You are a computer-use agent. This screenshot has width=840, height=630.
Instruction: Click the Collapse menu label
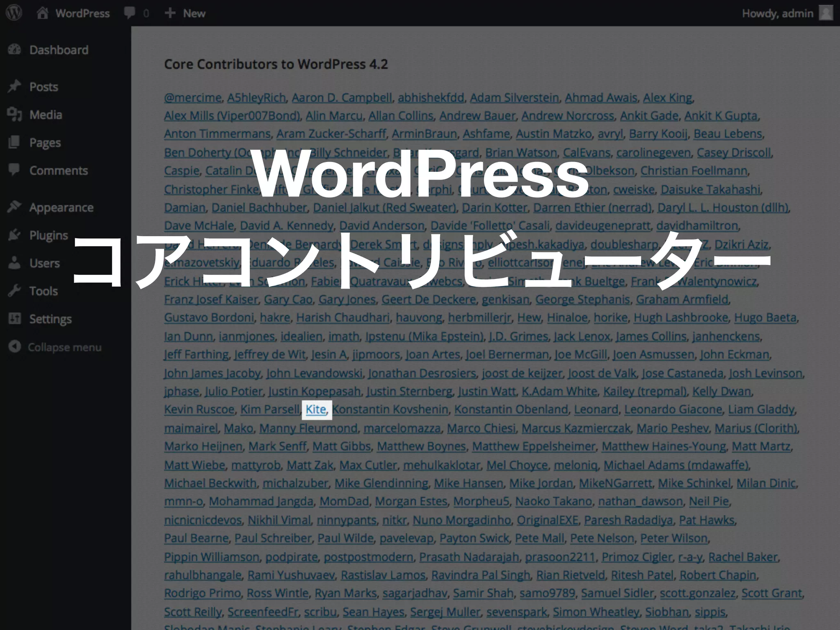pyautogui.click(x=64, y=347)
